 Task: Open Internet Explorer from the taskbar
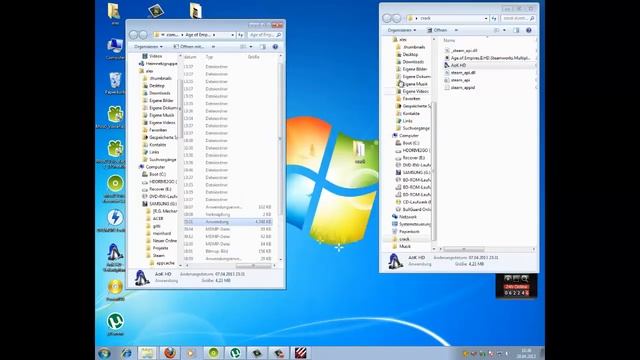[x=126, y=353]
